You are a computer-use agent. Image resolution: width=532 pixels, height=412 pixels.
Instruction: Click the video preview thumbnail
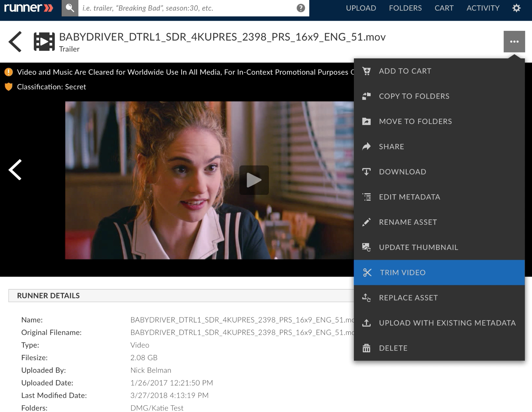tap(209, 180)
